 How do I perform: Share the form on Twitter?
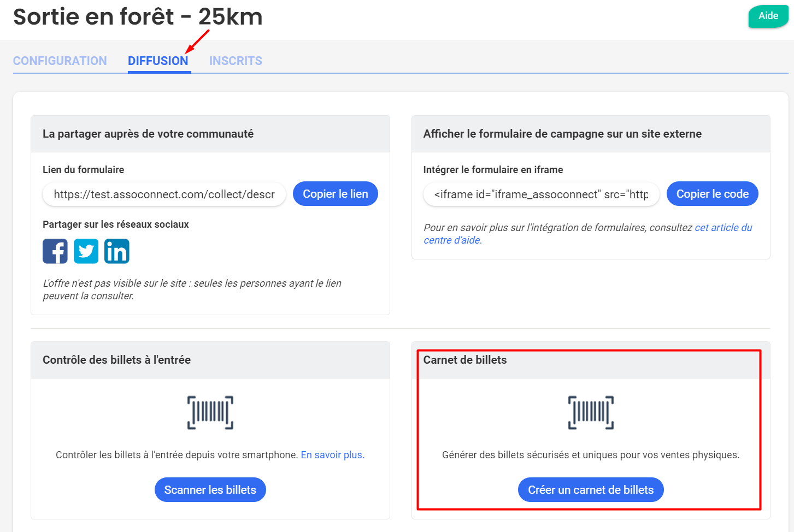tap(86, 251)
